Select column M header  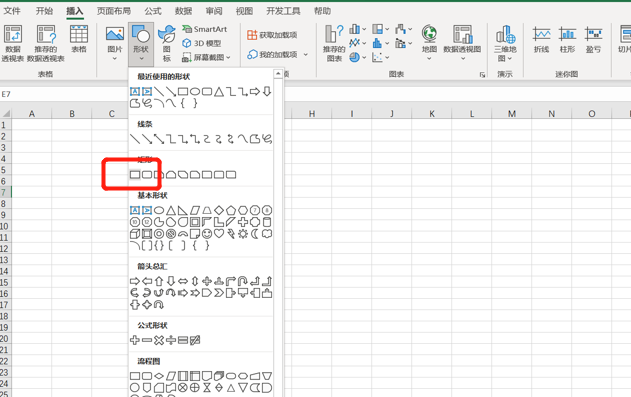click(511, 114)
